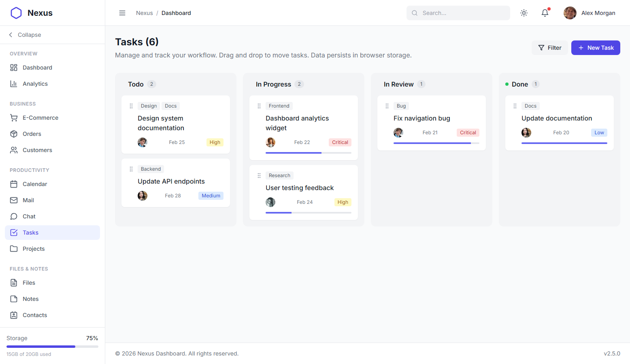This screenshot has height=364, width=630.
Task: Click the Mail envelope icon
Action: 14,200
